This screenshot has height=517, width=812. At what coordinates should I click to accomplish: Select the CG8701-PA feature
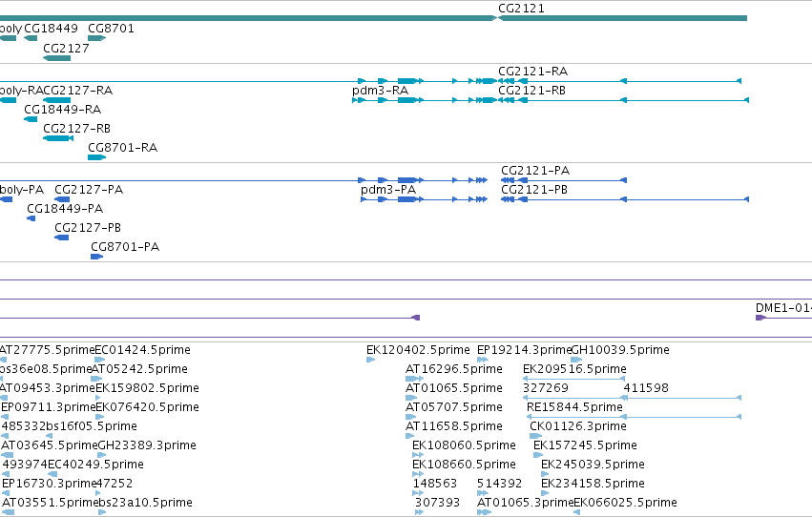pyautogui.click(x=96, y=257)
